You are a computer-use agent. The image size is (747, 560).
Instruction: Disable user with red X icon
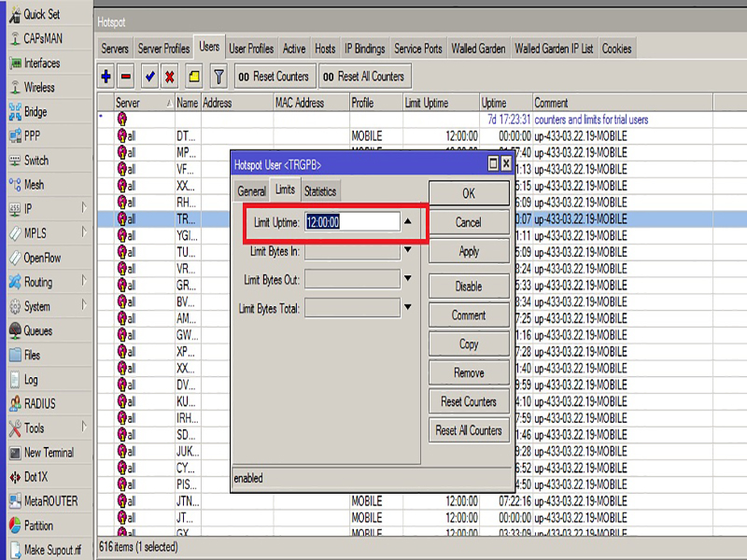tap(170, 77)
